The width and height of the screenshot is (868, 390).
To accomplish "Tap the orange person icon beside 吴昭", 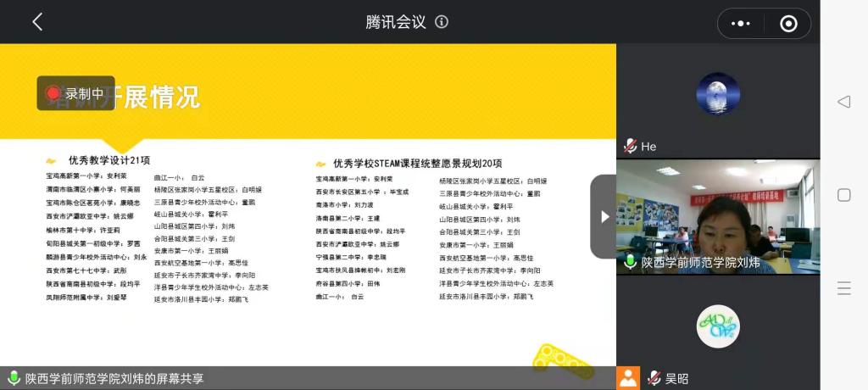I will coord(628,378).
